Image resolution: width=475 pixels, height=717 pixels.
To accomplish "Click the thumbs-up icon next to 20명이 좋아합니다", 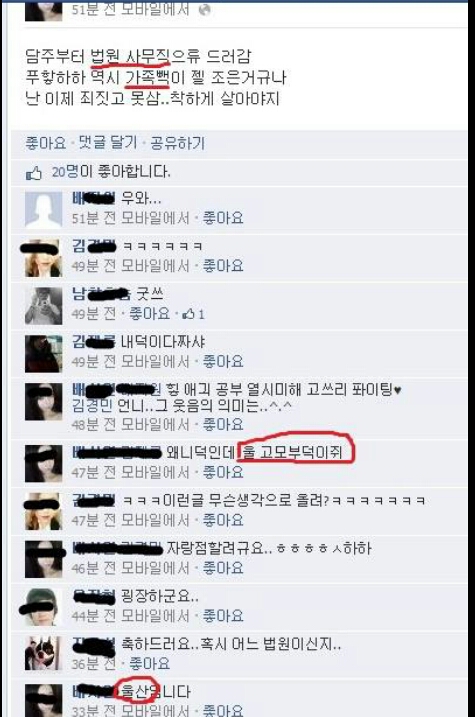I will point(34,173).
